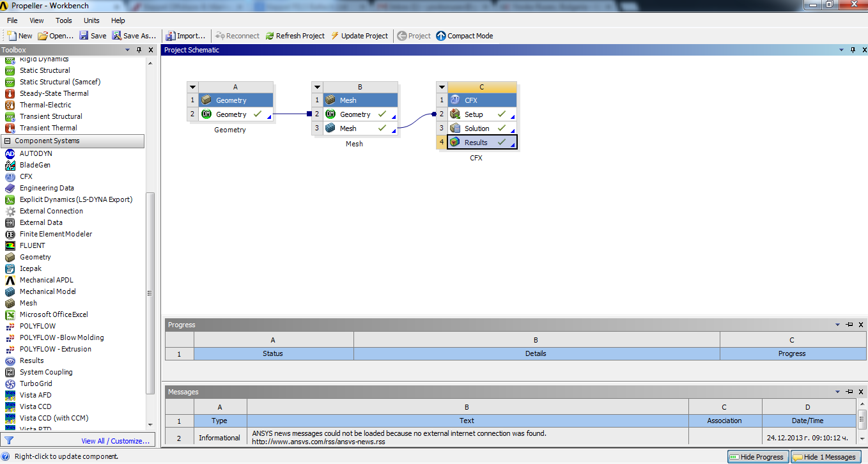The width and height of the screenshot is (868, 464).
Task: Click the Toolbox vertical scrollbar
Action: (150, 293)
